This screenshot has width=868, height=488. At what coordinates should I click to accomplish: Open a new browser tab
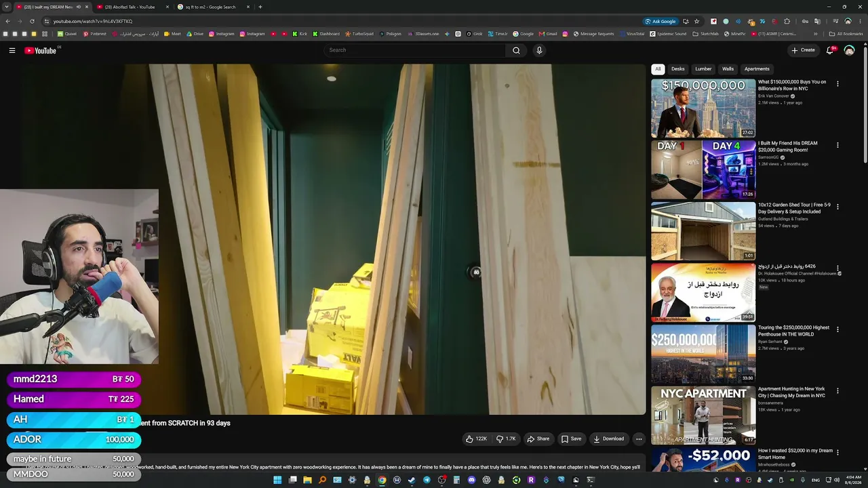(260, 7)
